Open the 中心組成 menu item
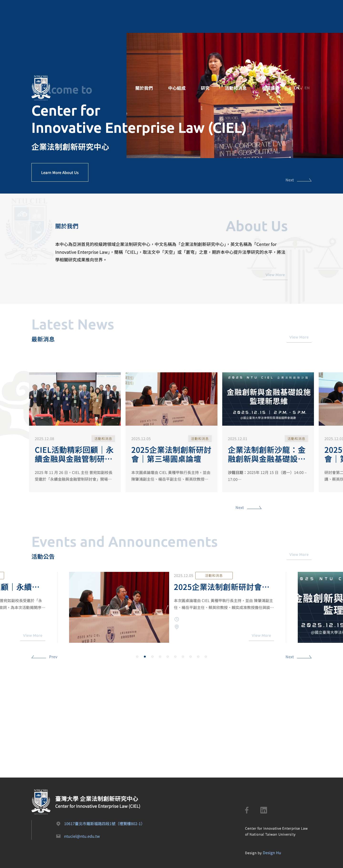343x868 pixels. [x=177, y=88]
